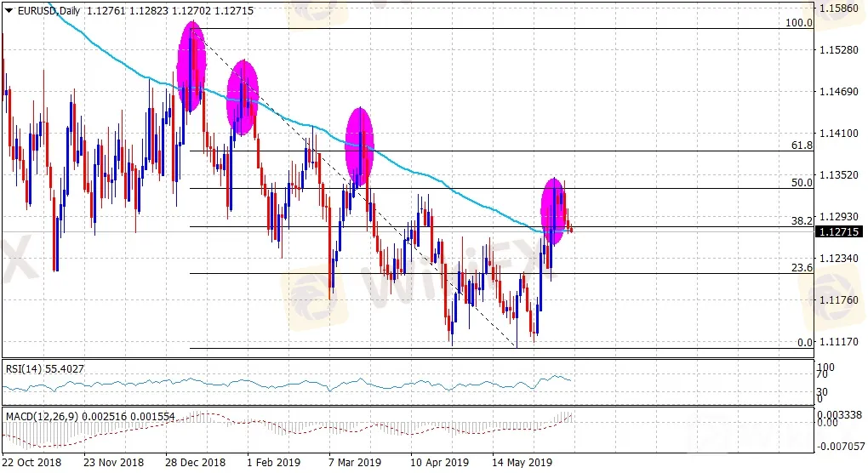Click the 1.14100 price axis value
868x473 pixels.
pyautogui.click(x=841, y=134)
